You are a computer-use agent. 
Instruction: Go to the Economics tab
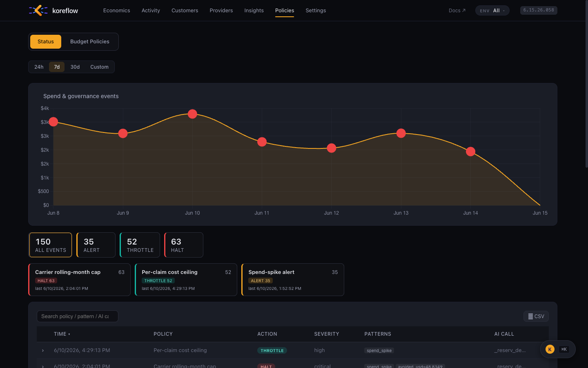click(x=116, y=11)
